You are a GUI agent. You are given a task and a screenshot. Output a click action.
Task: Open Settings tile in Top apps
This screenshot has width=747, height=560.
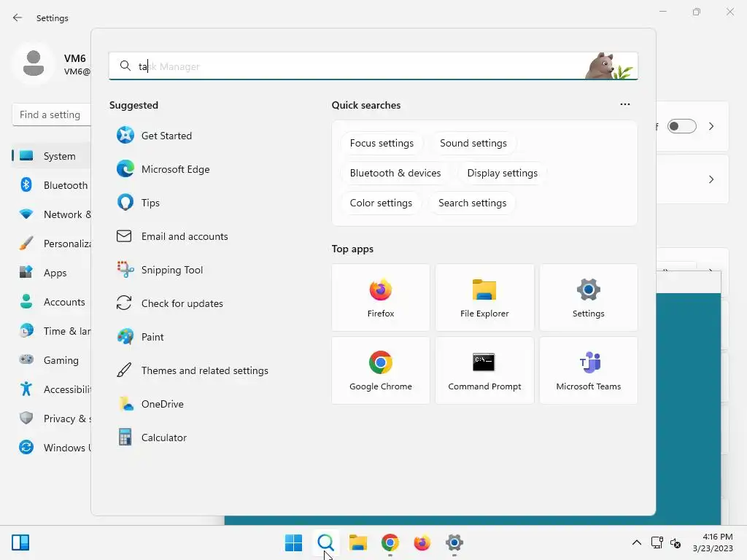pos(589,297)
